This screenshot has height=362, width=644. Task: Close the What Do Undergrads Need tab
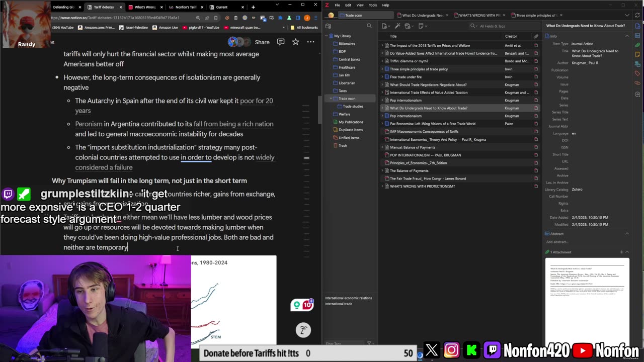click(x=447, y=15)
